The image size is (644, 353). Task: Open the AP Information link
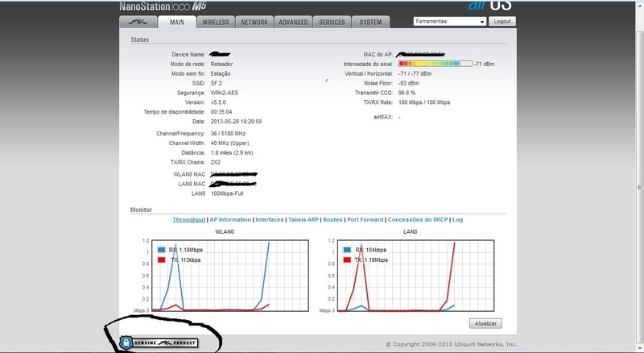point(230,220)
